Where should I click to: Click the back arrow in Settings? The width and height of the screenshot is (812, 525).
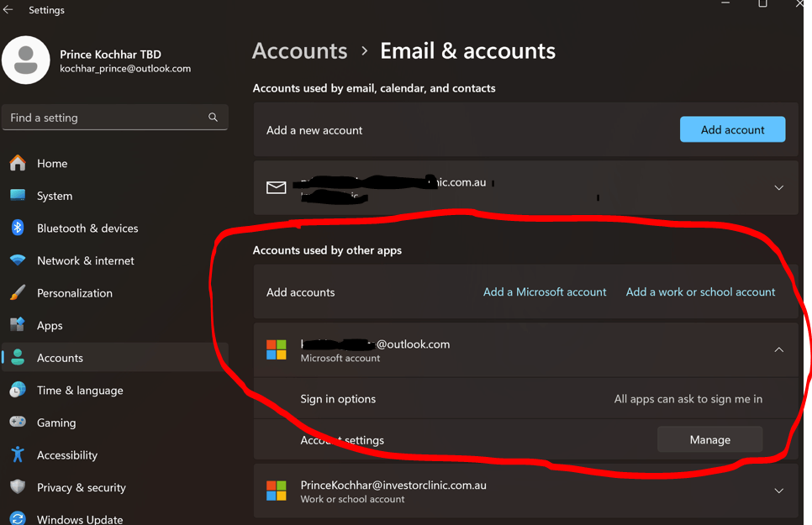(8, 9)
